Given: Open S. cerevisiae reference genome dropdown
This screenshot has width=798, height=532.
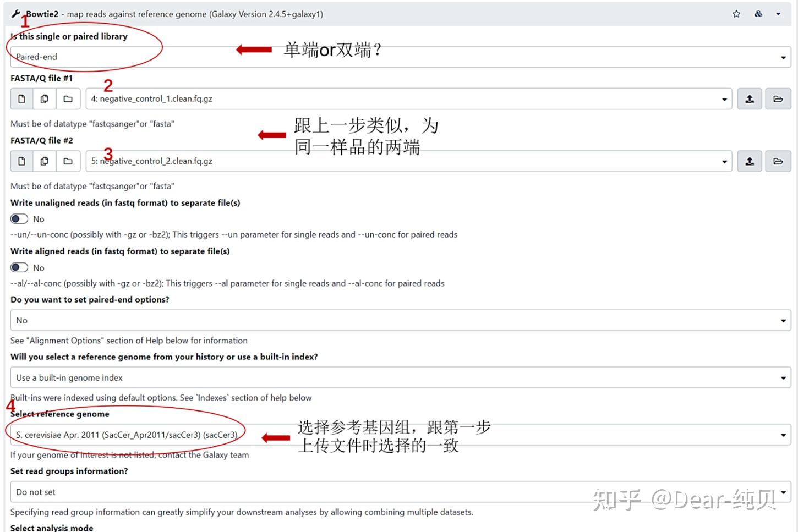Looking at the screenshot, I should coord(401,435).
